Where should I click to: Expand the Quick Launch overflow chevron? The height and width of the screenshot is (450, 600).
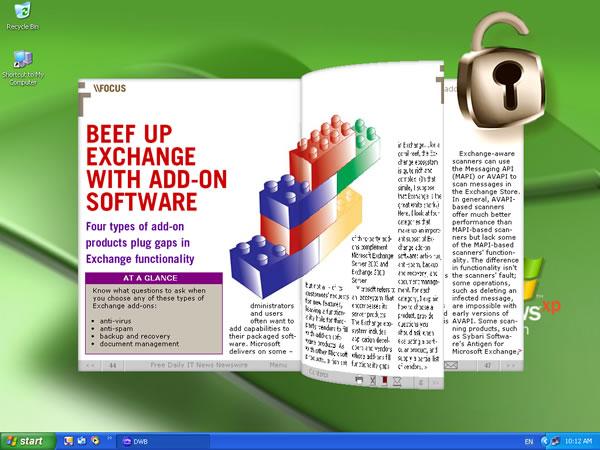coord(109,438)
